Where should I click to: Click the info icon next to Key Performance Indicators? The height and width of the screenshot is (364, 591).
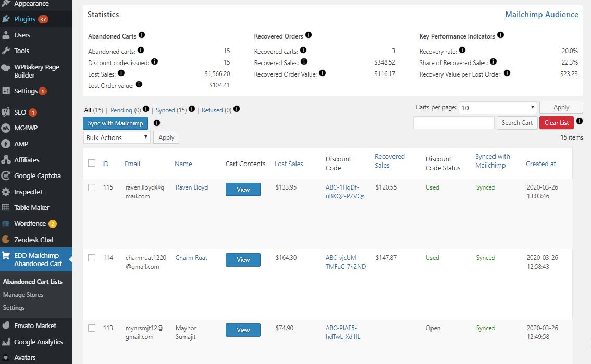(500, 35)
